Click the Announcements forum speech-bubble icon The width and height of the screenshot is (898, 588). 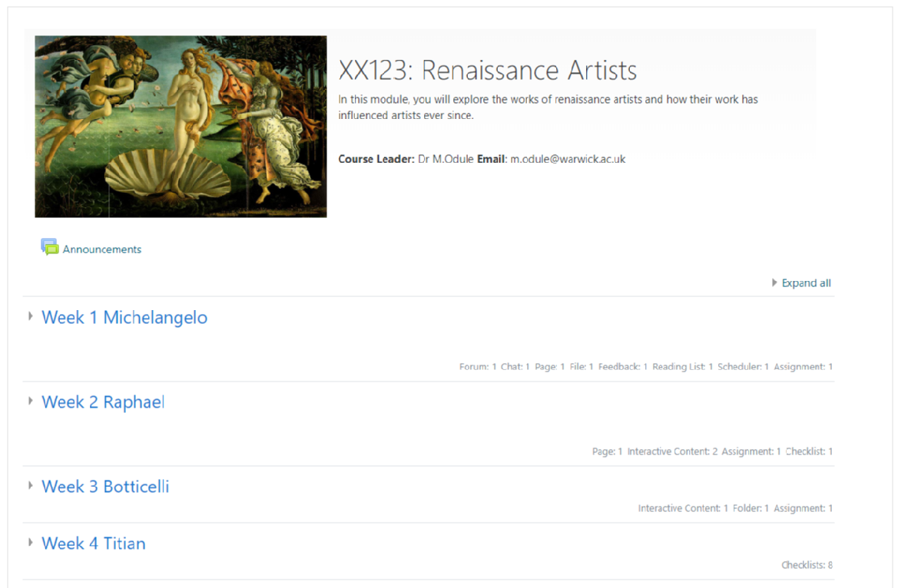tap(50, 247)
